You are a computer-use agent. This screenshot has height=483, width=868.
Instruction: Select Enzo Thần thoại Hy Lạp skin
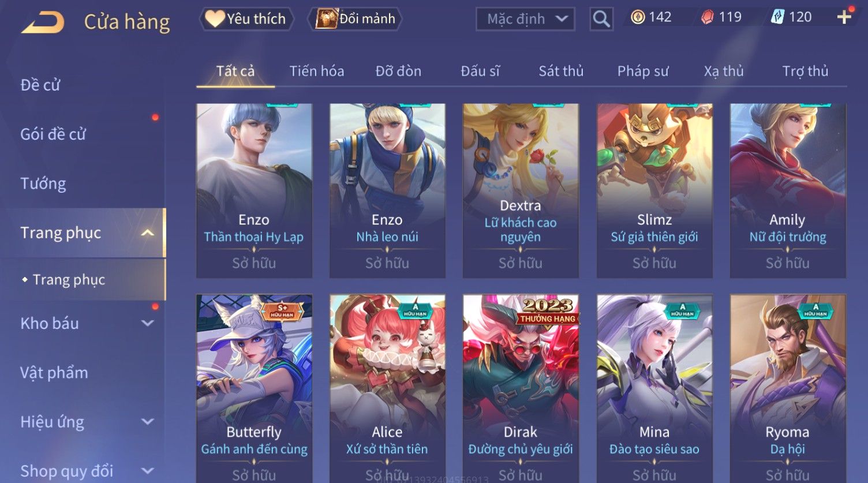(254, 191)
